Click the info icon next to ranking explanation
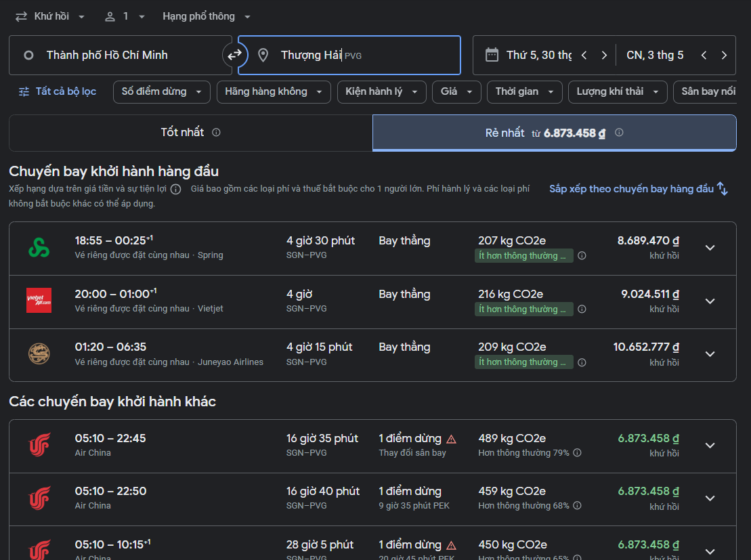This screenshot has height=560, width=751. pyautogui.click(x=175, y=190)
